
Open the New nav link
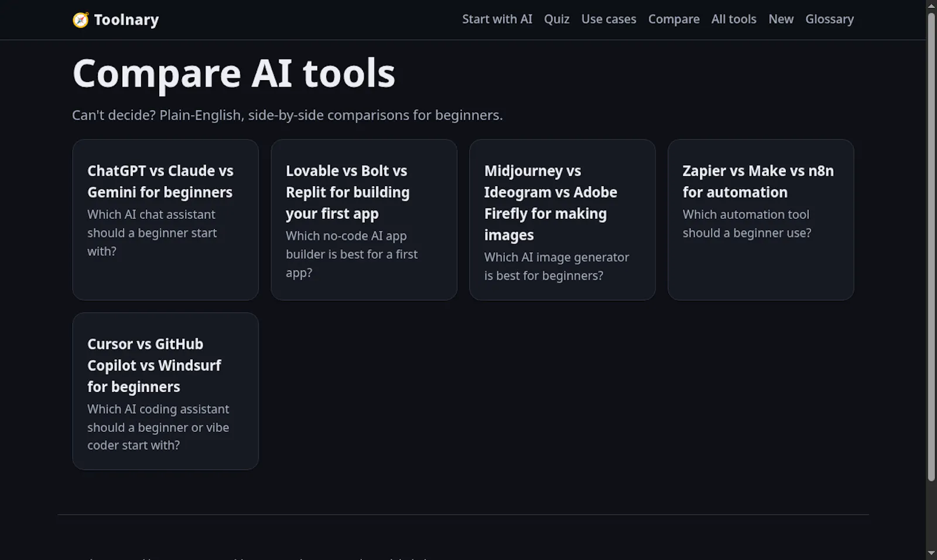(x=781, y=19)
